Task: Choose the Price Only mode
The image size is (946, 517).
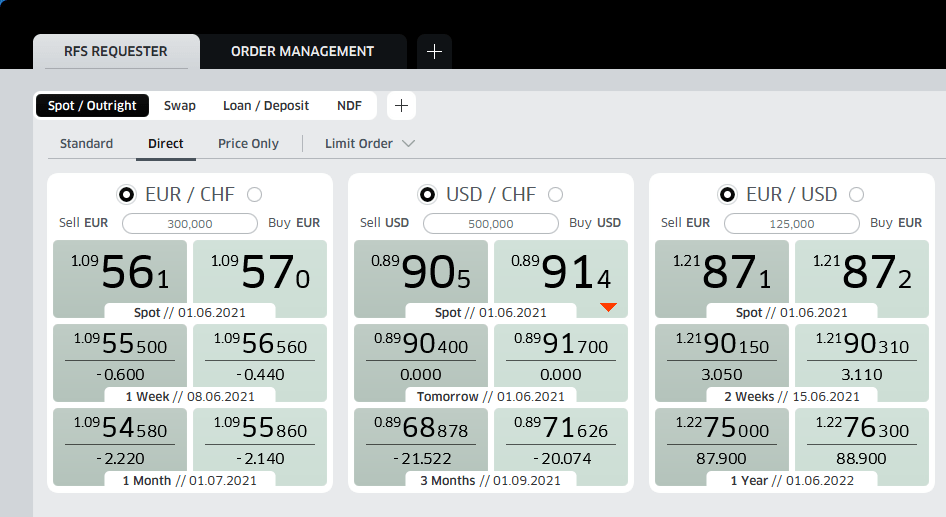Action: [248, 144]
